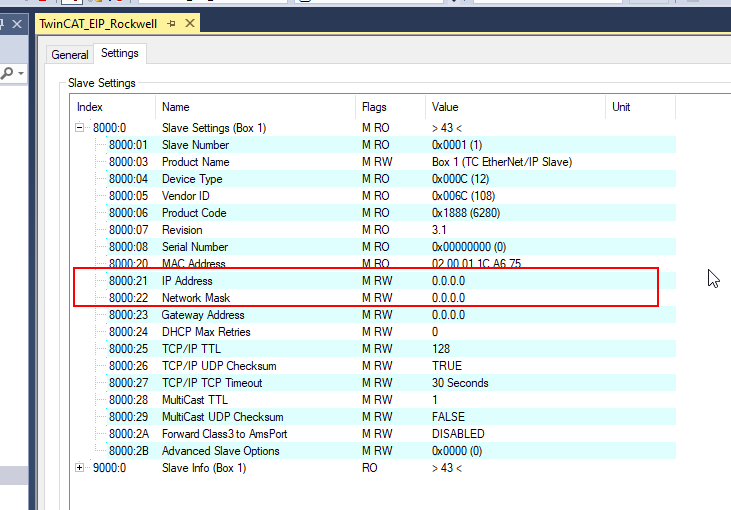The width and height of the screenshot is (731, 510).
Task: Click the IP Address value 0.0.0.0
Action: click(x=448, y=281)
